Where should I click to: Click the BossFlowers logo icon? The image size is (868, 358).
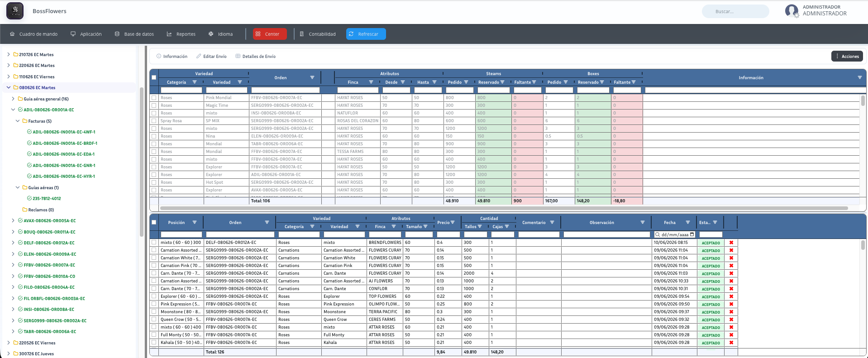[x=15, y=11]
